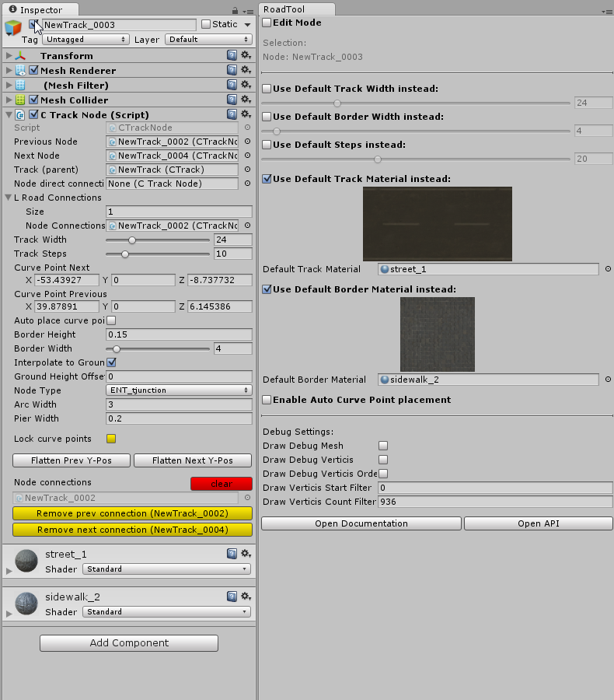This screenshot has width=614, height=700.
Task: Open Mesh Collider gear settings menu
Action: 246,100
